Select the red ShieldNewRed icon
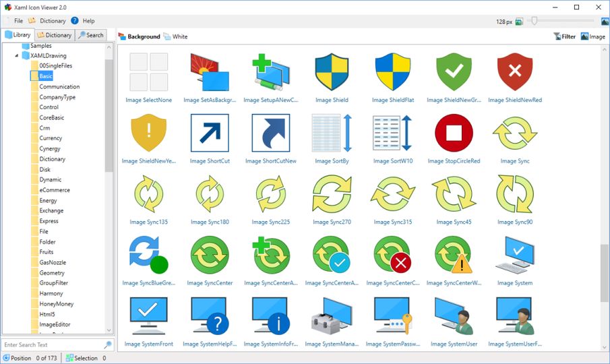 tap(515, 72)
